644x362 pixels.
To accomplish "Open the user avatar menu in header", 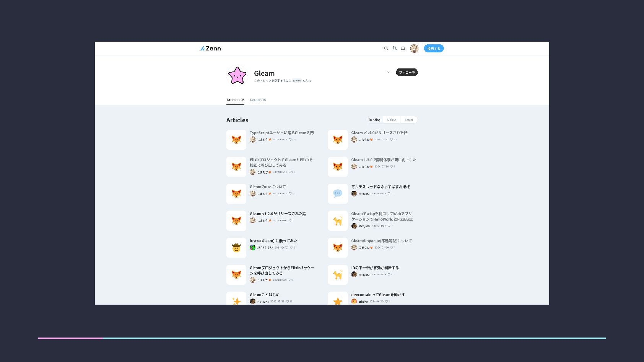I will coord(414,49).
